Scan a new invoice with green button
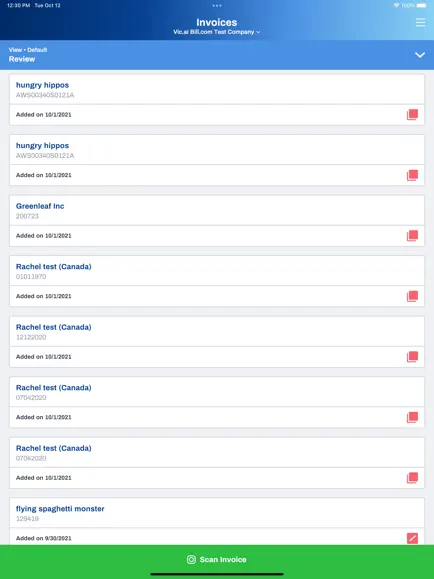 (217, 559)
